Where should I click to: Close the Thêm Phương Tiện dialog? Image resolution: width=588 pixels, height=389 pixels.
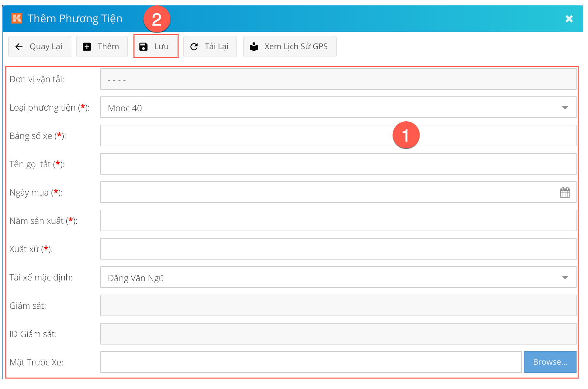pyautogui.click(x=569, y=19)
